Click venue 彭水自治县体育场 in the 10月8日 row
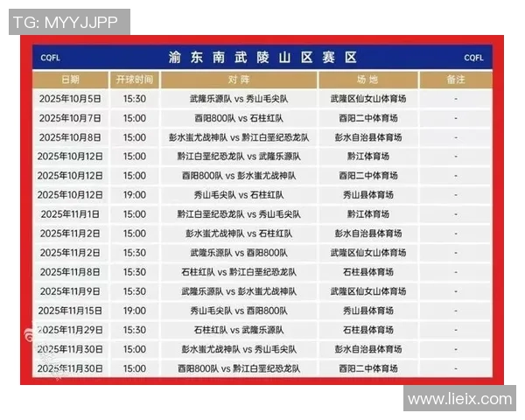The image size is (525, 420). point(368,137)
